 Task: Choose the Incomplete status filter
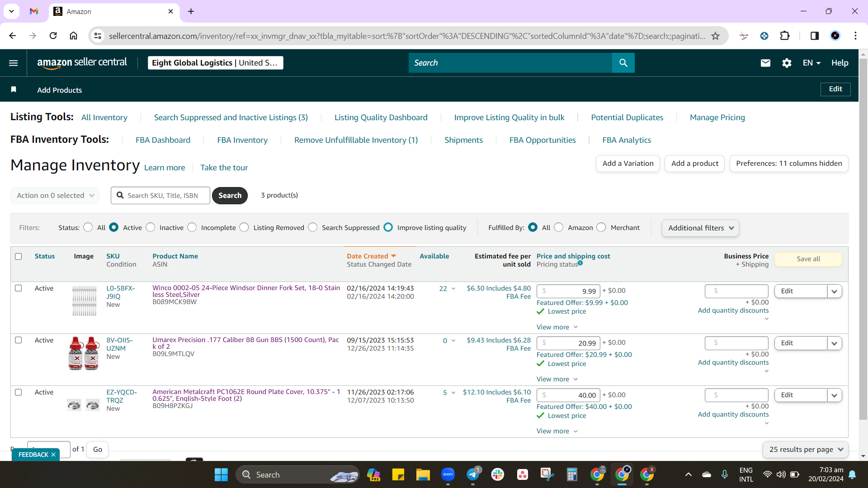192,227
